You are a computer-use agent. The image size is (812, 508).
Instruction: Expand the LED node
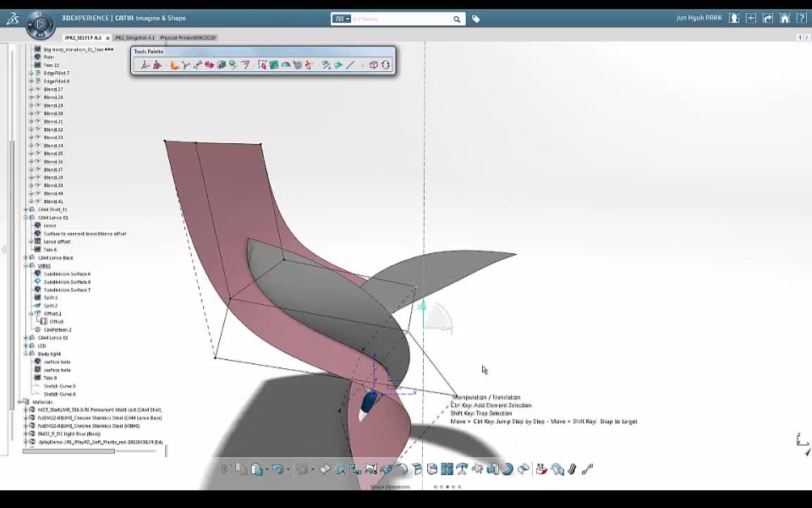pos(26,345)
